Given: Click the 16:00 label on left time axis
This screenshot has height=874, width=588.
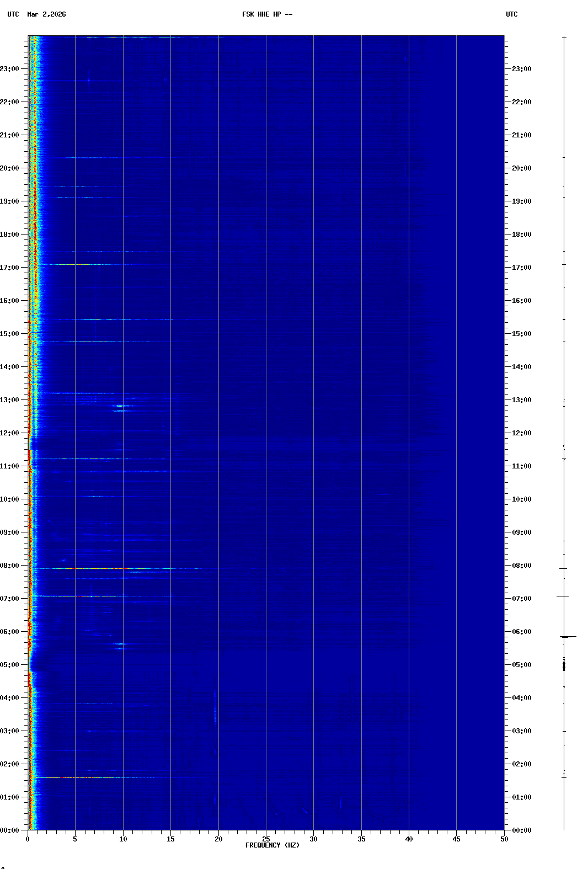Looking at the screenshot, I should coord(10,301).
